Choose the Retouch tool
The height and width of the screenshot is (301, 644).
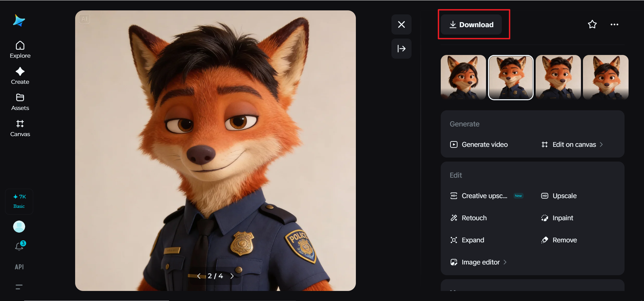[468, 218]
